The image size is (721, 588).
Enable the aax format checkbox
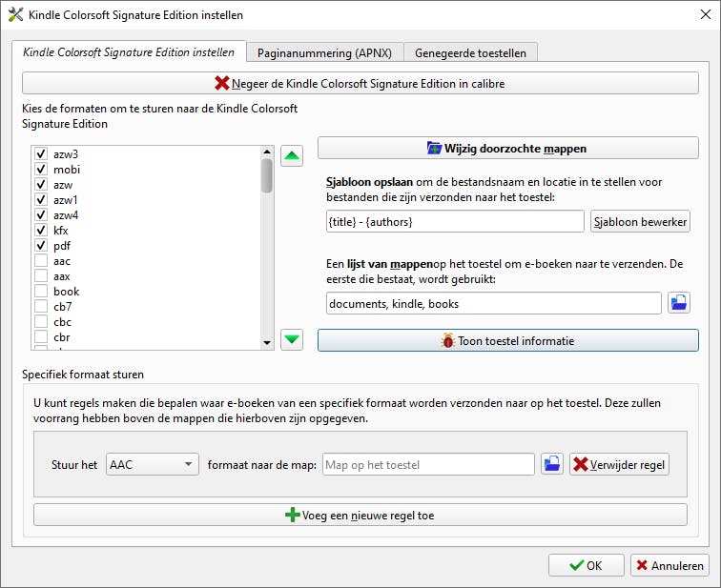(x=41, y=275)
